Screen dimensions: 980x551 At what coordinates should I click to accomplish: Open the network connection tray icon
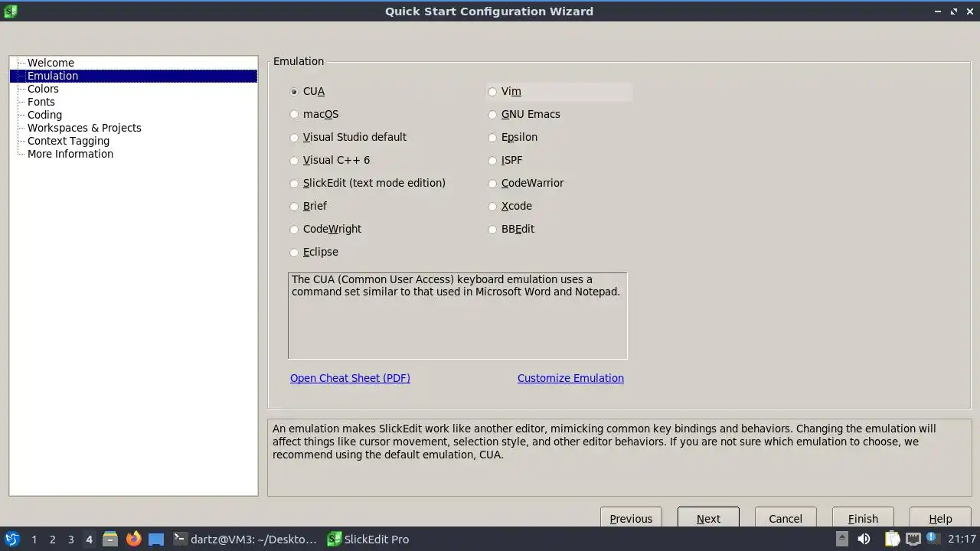coord(913,539)
